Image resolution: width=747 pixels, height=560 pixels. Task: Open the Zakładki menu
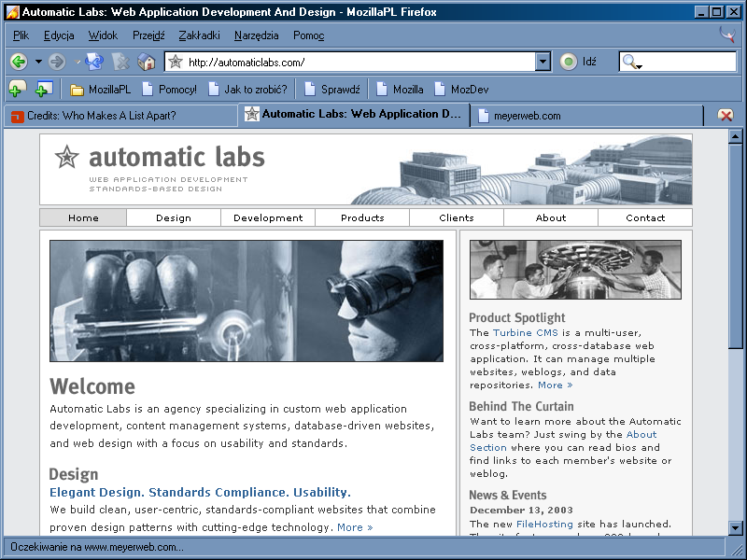tap(199, 35)
